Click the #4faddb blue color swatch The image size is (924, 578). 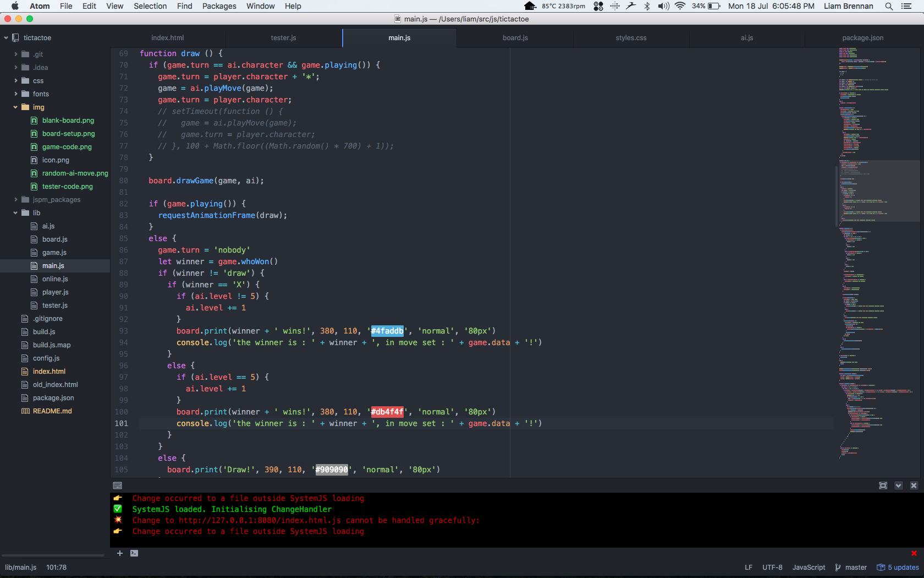click(387, 331)
